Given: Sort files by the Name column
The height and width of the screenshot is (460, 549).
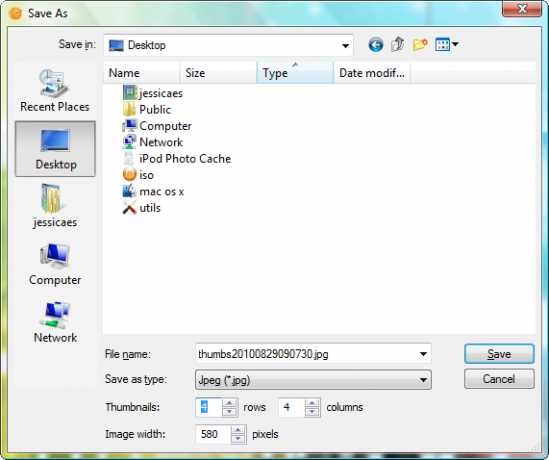Looking at the screenshot, I should pos(141,73).
